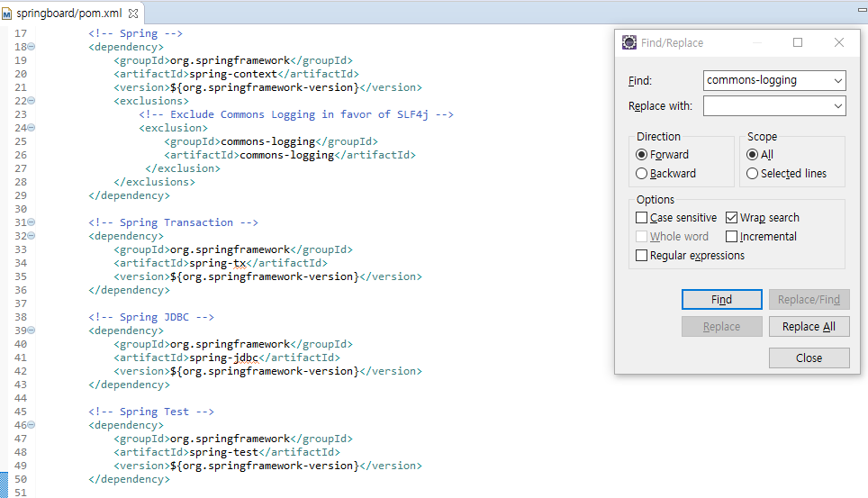The width and height of the screenshot is (868, 498).
Task: Uncheck the Wrap search checkbox
Action: (x=732, y=218)
